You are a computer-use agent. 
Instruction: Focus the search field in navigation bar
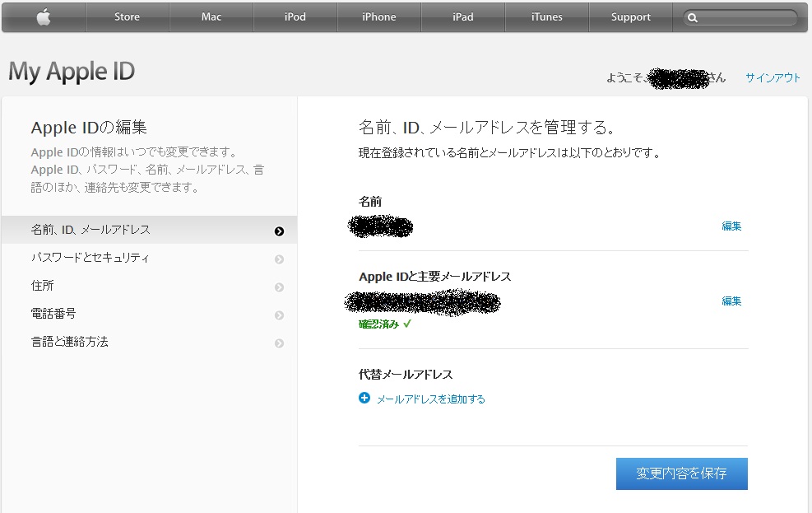click(740, 18)
